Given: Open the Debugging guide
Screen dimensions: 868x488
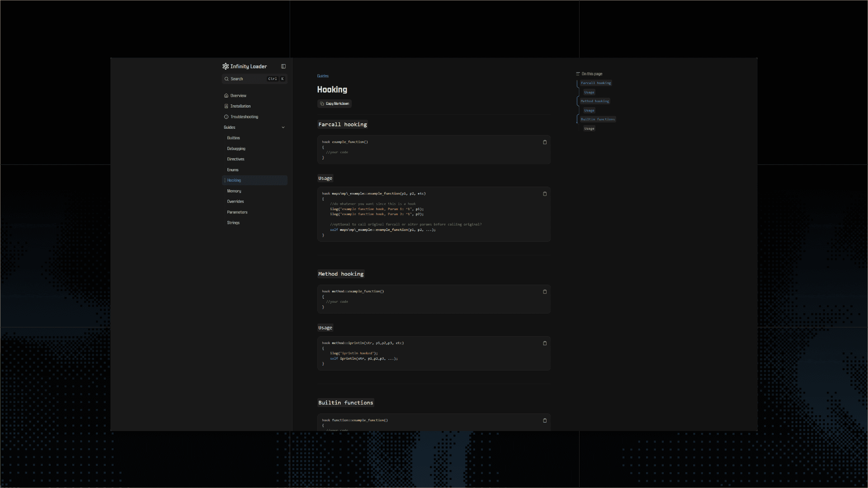Looking at the screenshot, I should click(x=255, y=149).
